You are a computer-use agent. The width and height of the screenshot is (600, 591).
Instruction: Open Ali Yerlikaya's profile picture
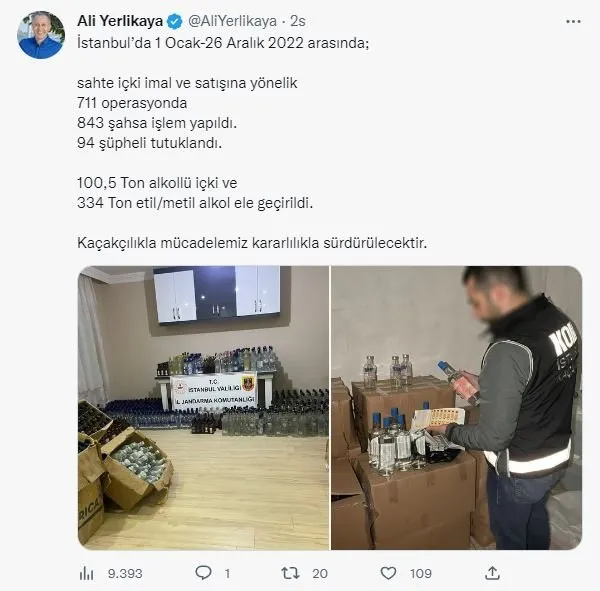coord(41,35)
